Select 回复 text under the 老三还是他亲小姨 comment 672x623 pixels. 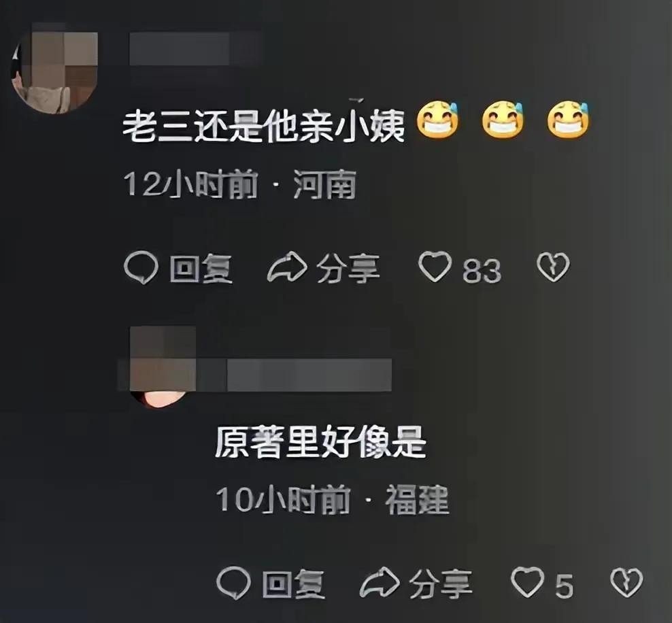[201, 269]
